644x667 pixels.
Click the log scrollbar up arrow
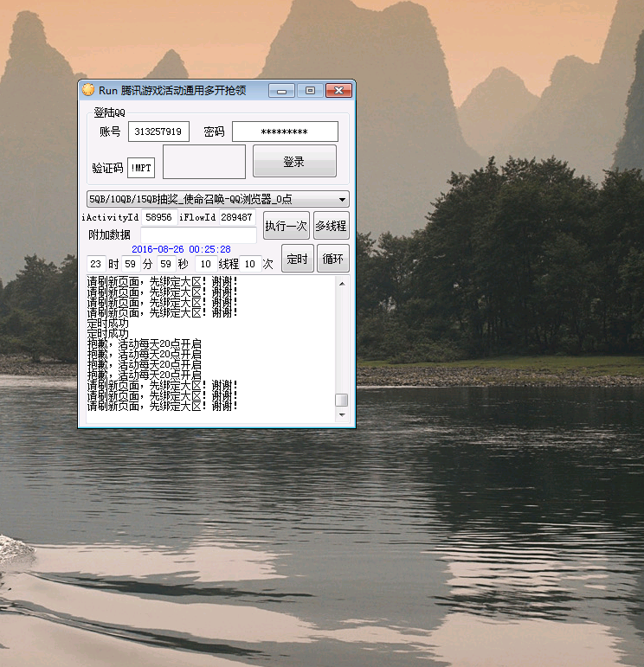pyautogui.click(x=342, y=284)
